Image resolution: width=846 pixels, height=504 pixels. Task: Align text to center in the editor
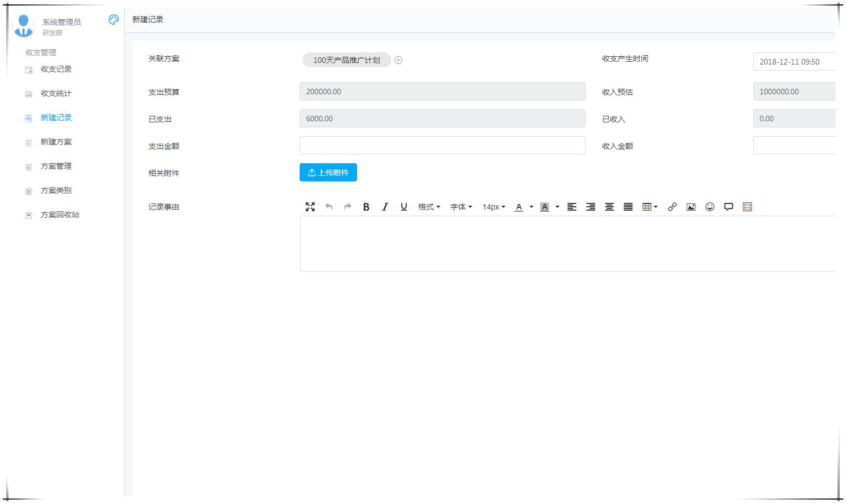pyautogui.click(x=609, y=207)
